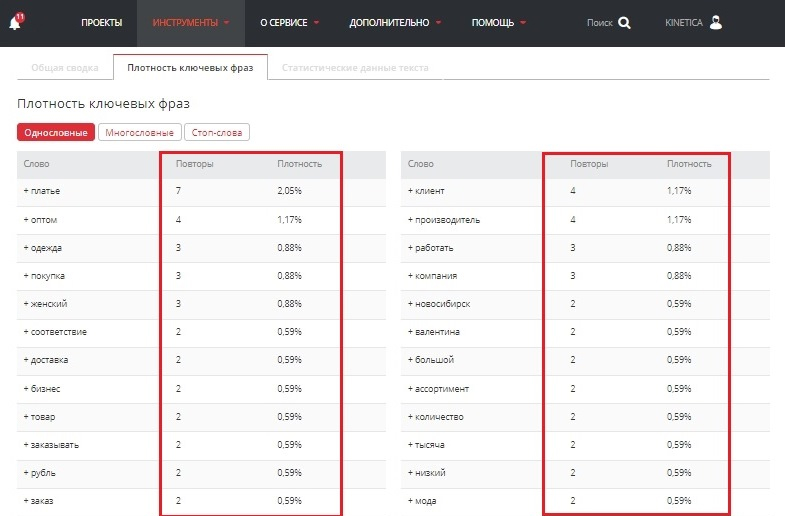Click the Повторы header in left table

point(195,163)
